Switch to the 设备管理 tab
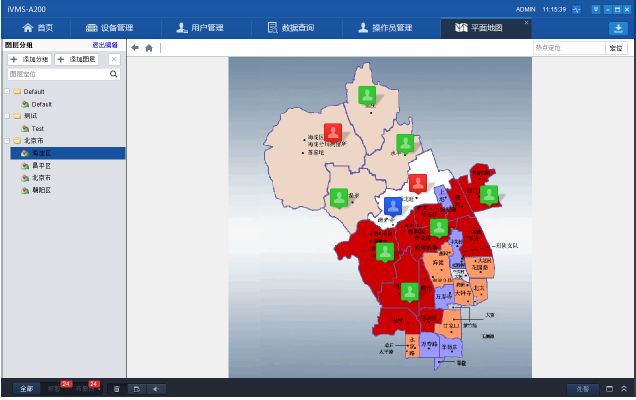The height and width of the screenshot is (400, 636). pyautogui.click(x=109, y=28)
